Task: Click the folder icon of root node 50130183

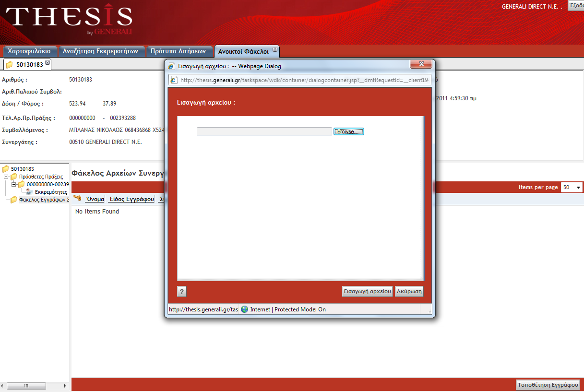Action: 6,169
